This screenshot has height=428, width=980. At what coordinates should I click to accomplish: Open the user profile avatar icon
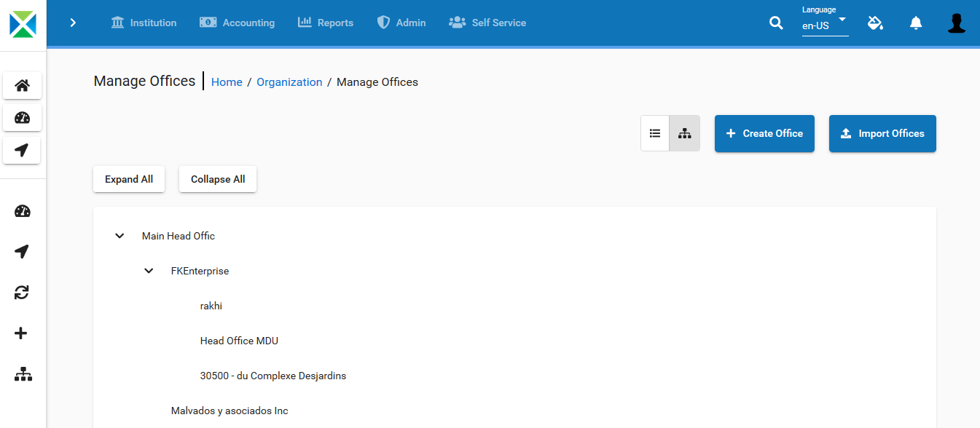(x=957, y=23)
